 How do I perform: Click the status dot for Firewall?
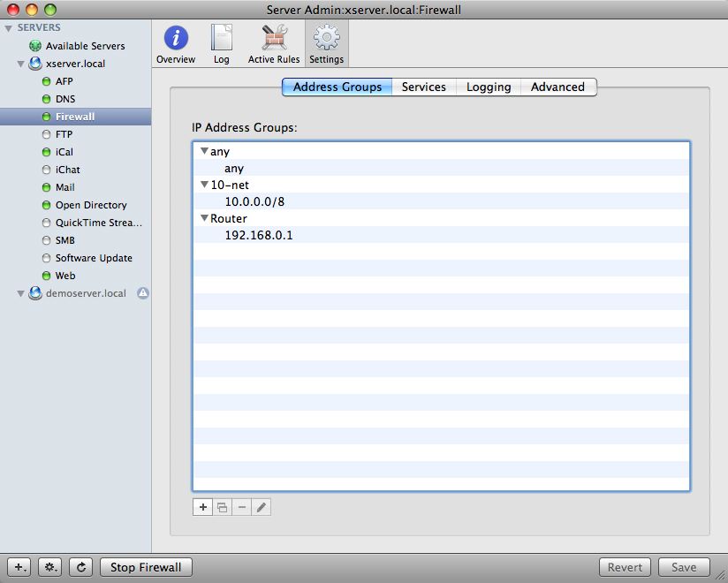(46, 117)
